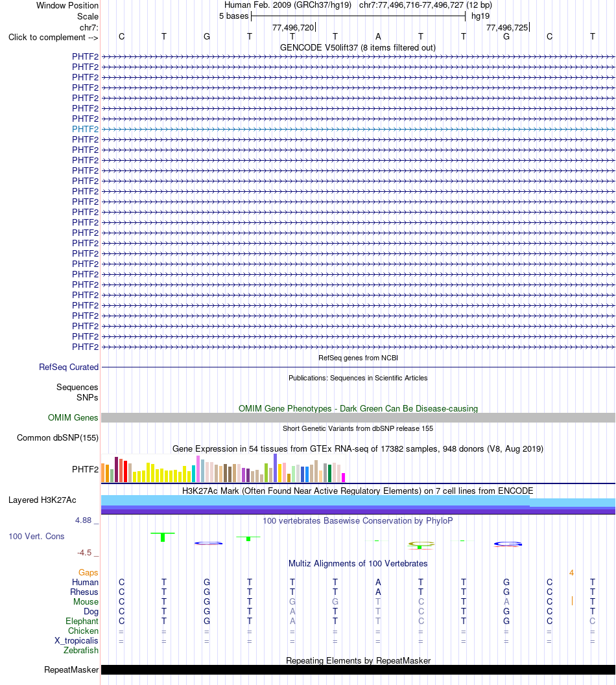Click the 'OMIM Genes' track label
Screen dimensions: 616x685
point(73,417)
